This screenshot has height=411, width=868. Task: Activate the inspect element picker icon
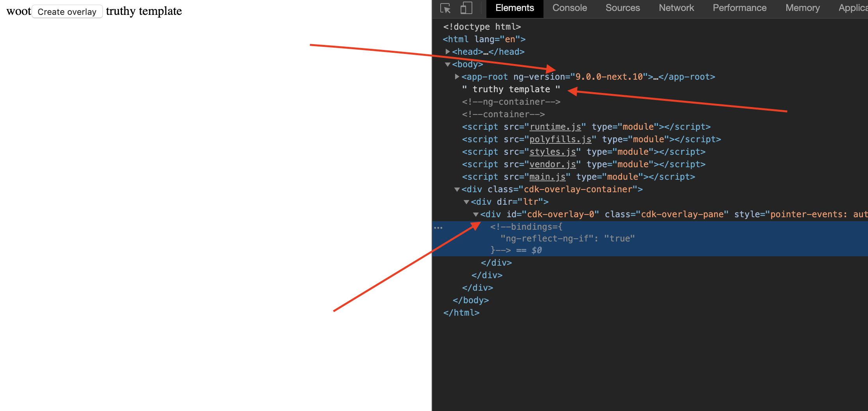click(445, 8)
